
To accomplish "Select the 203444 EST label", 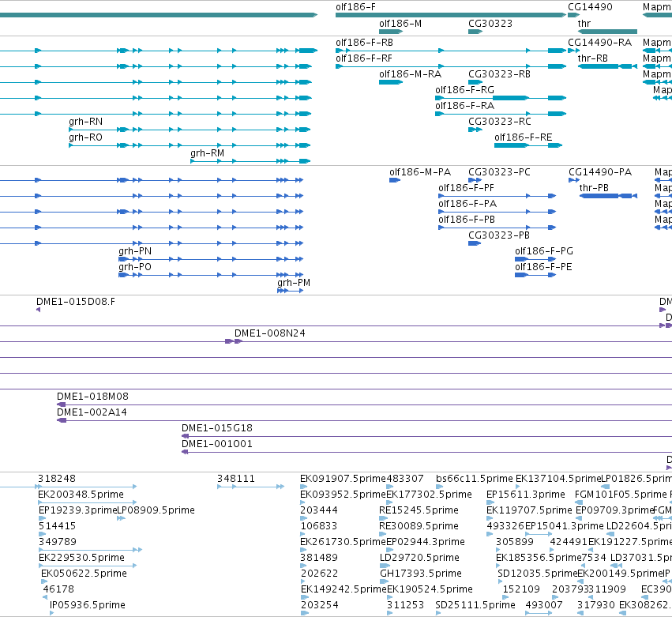I will coord(319,510).
